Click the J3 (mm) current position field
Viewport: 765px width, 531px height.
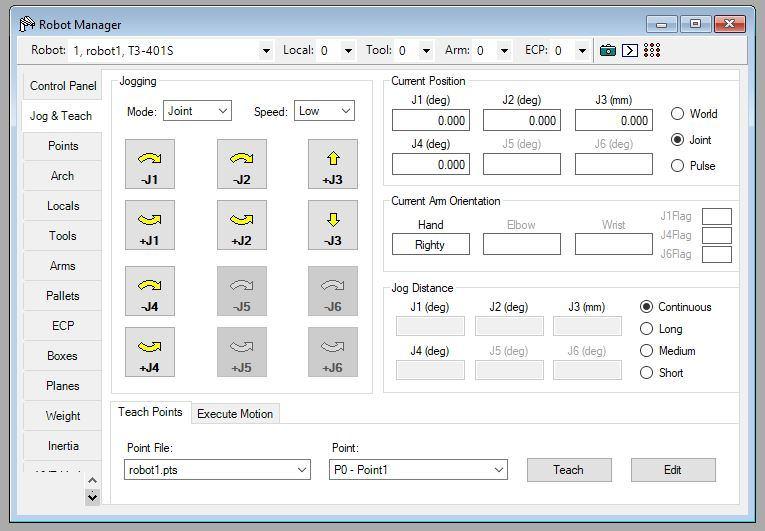(614, 120)
